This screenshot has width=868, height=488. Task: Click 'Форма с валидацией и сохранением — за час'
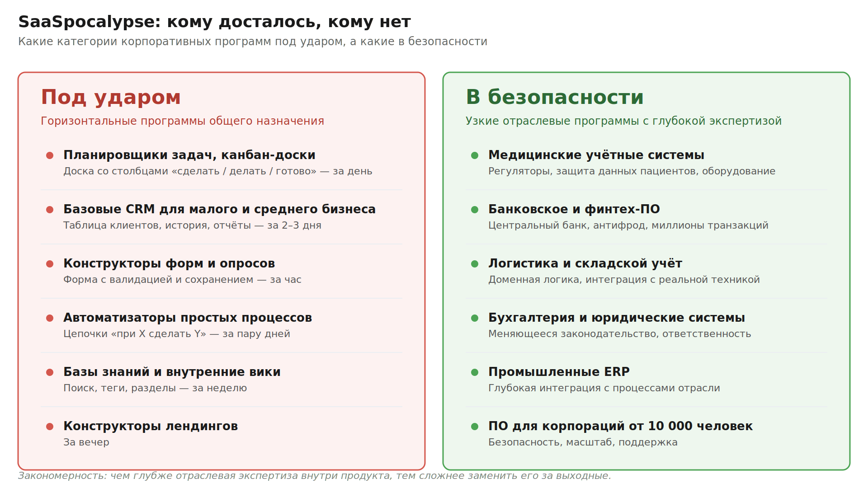click(182, 280)
